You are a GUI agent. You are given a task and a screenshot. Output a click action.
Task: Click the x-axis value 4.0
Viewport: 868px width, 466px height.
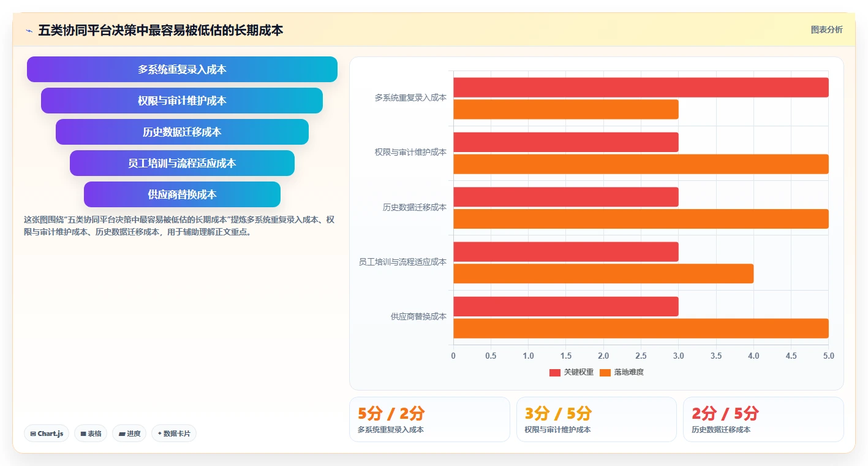tap(753, 356)
